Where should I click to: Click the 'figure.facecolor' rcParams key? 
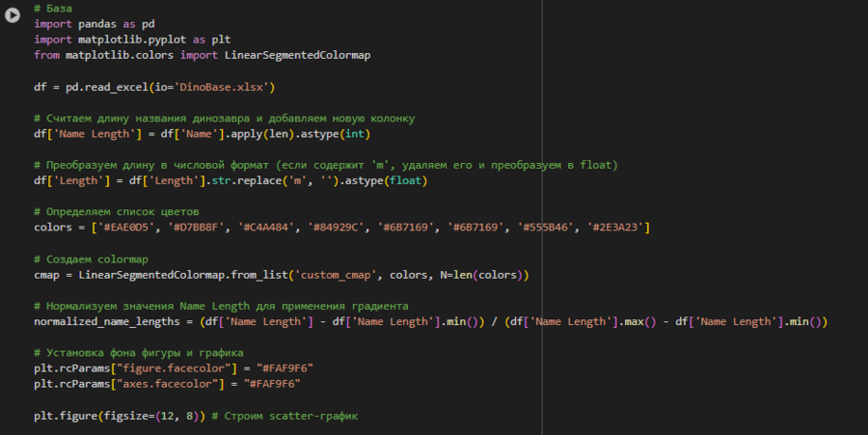coord(174,368)
